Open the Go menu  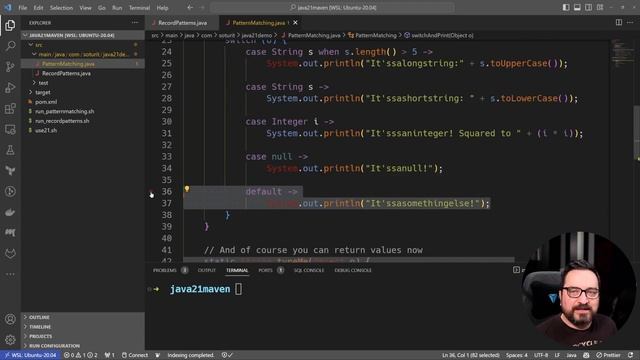[x=102, y=8]
